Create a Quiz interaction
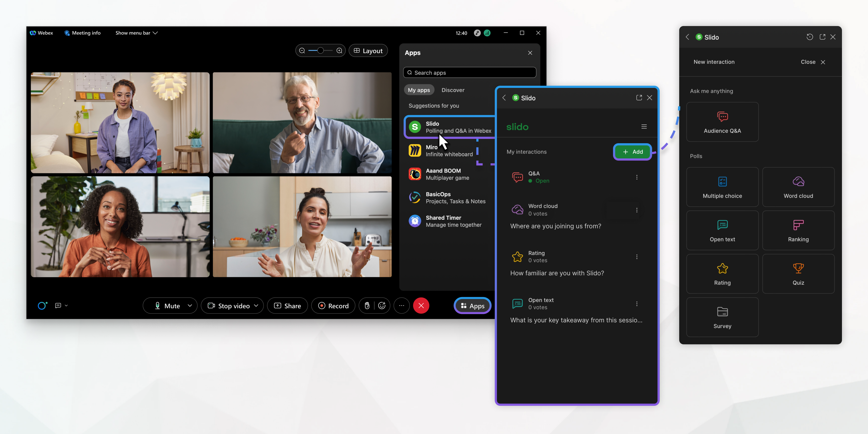Image resolution: width=868 pixels, height=434 pixels. click(x=798, y=274)
